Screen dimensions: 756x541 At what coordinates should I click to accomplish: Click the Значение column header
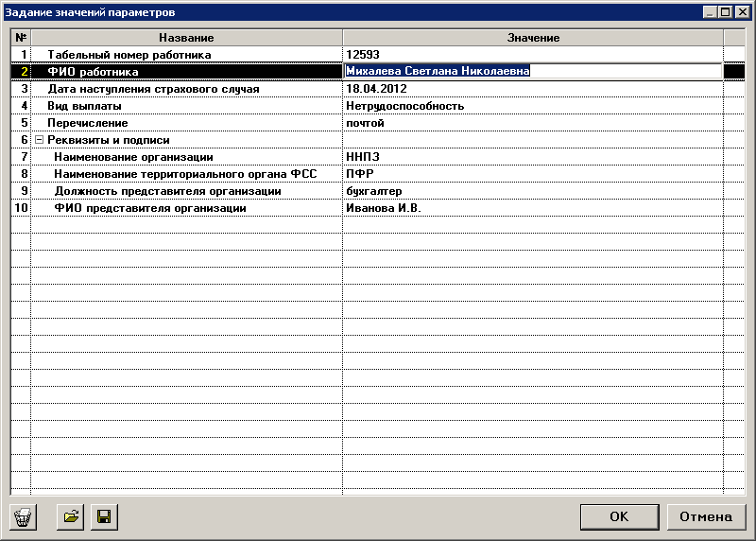pyautogui.click(x=533, y=38)
